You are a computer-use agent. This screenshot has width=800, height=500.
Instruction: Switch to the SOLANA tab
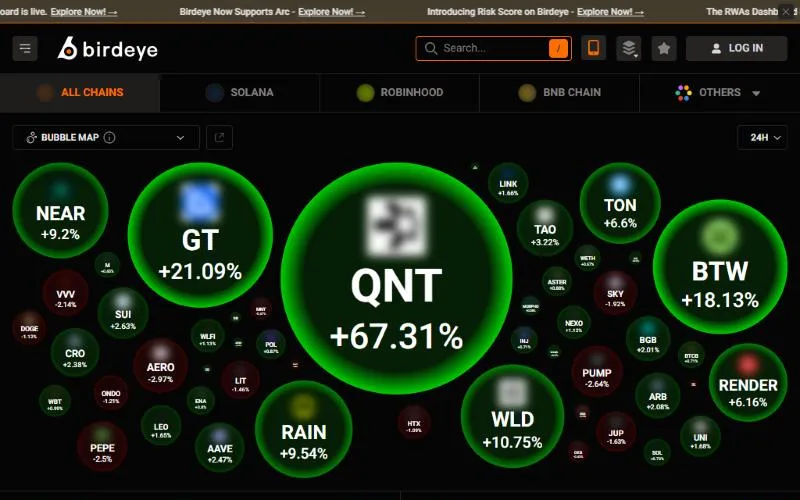[240, 92]
